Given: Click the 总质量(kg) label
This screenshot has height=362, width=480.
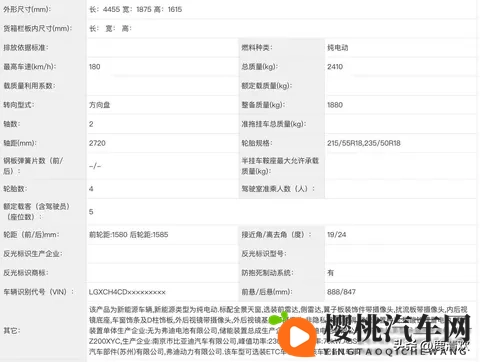Looking at the screenshot, I should (260, 67).
